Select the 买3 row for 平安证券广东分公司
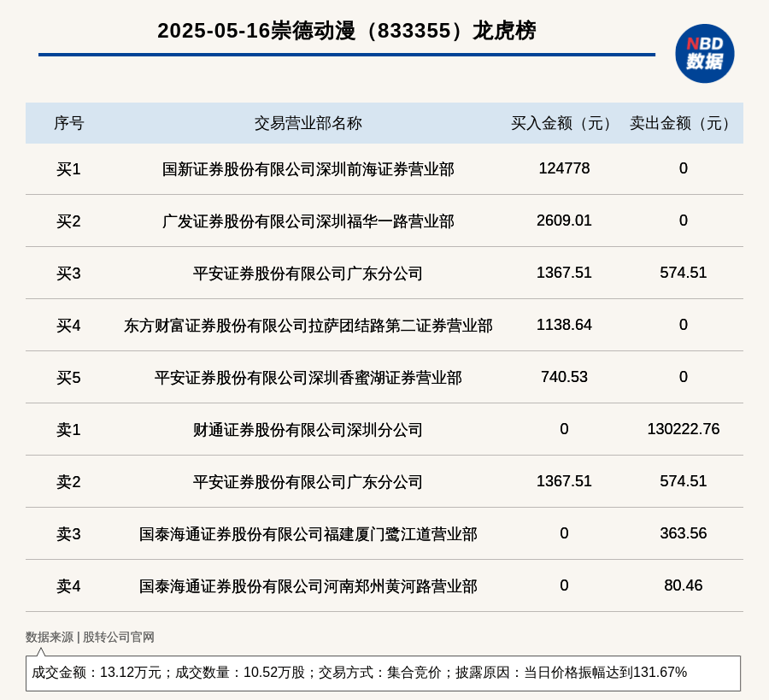Viewport: 769px width, 700px height. coord(308,273)
